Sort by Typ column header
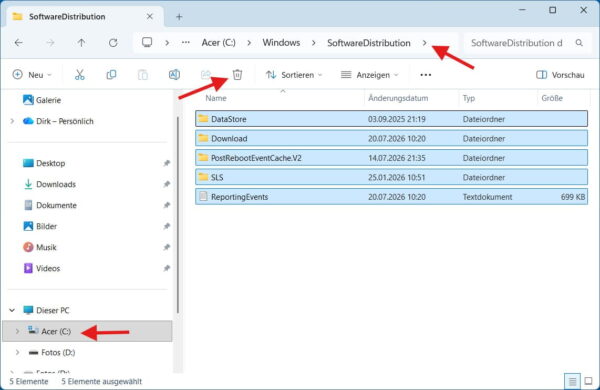Image resolution: width=600 pixels, height=390 pixels. click(x=469, y=98)
